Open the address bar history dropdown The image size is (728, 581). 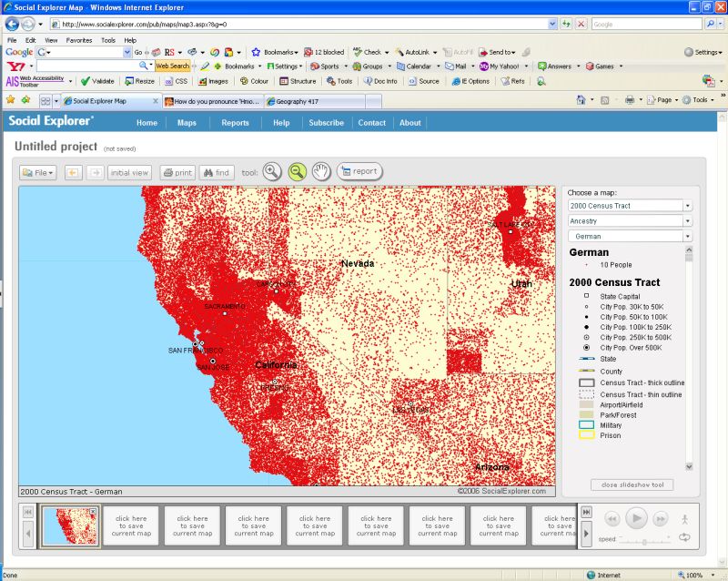click(552, 24)
